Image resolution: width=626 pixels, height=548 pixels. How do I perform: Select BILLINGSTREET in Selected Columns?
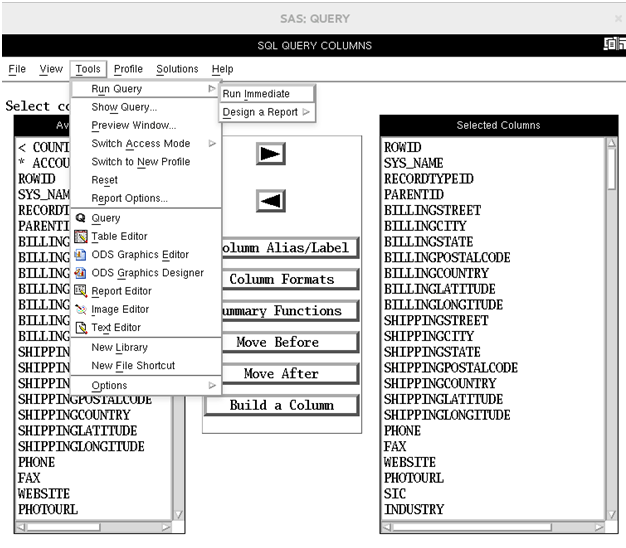point(432,210)
